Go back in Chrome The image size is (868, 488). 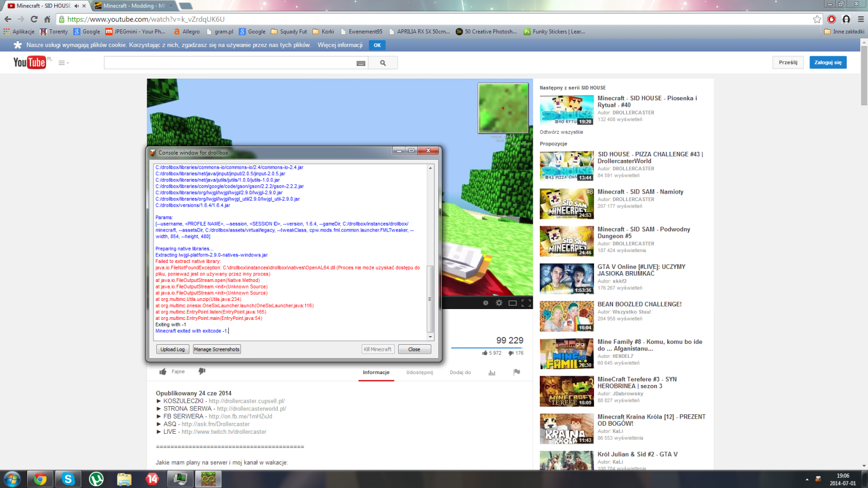(x=8, y=19)
